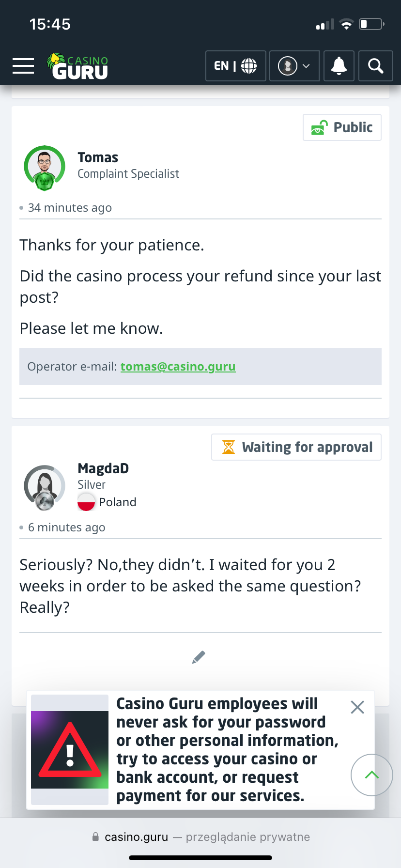This screenshot has height=868, width=401.
Task: Click the Public visibility badge
Action: coord(342,127)
